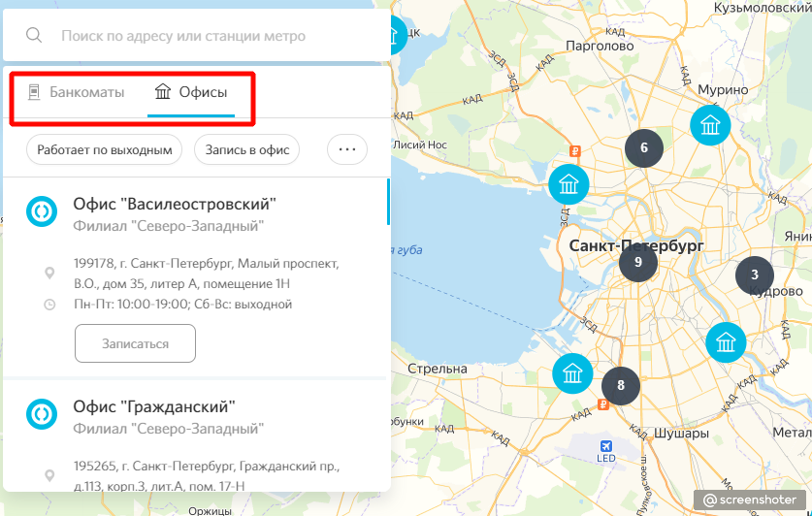
Task: Select the Офисы tab
Action: pyautogui.click(x=191, y=93)
